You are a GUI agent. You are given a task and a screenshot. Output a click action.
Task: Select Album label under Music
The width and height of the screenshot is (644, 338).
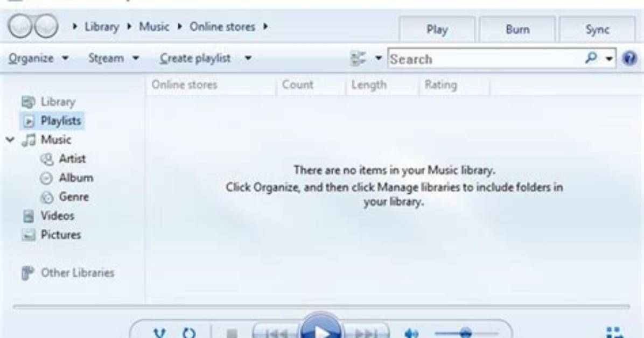point(76,178)
